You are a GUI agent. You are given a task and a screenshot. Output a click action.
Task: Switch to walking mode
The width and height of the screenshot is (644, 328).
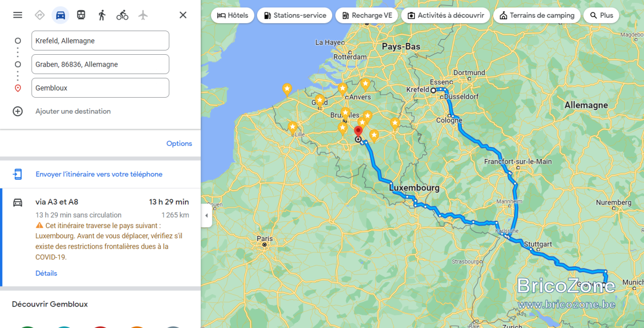102,15
